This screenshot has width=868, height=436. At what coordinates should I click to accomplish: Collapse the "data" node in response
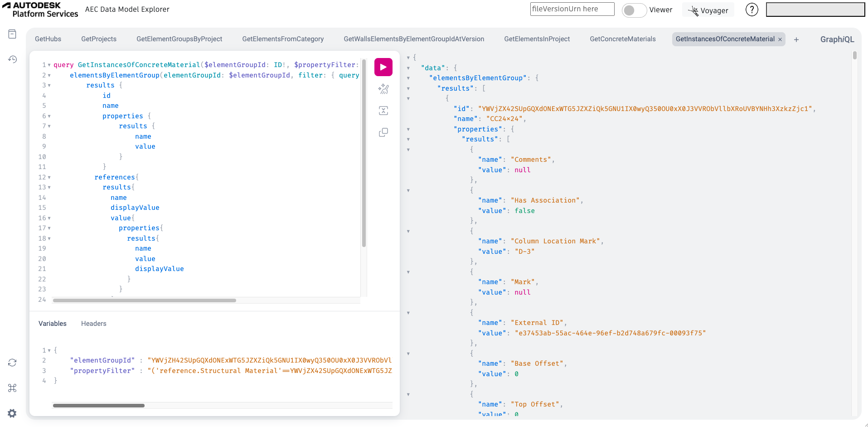tap(408, 68)
